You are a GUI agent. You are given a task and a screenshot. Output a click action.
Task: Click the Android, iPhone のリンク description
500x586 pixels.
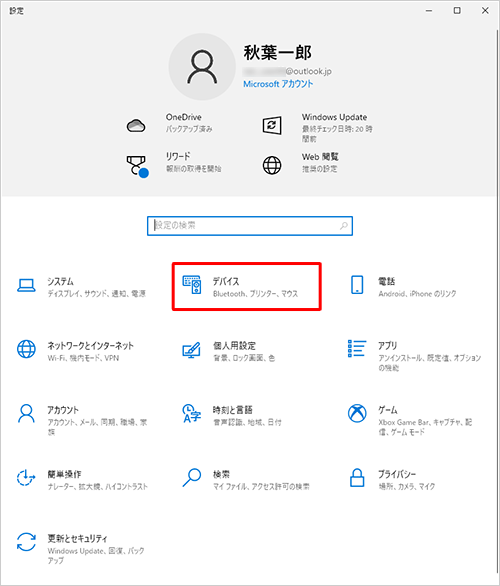[x=417, y=294]
